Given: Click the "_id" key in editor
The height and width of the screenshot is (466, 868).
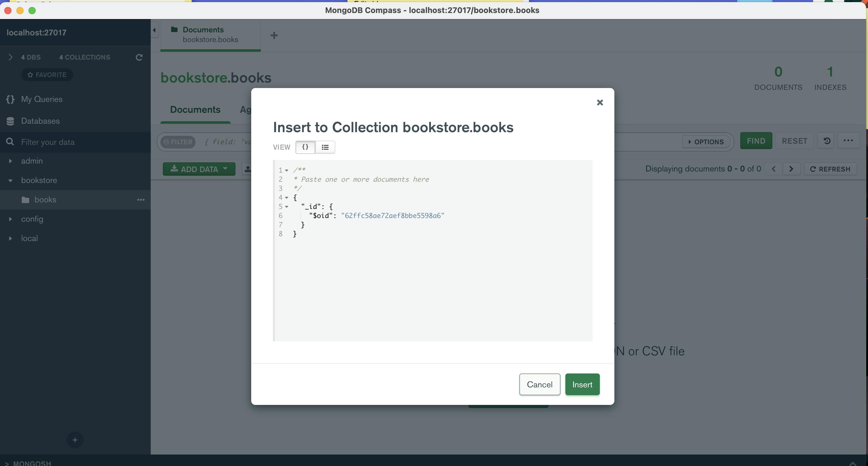Looking at the screenshot, I should 311,207.
